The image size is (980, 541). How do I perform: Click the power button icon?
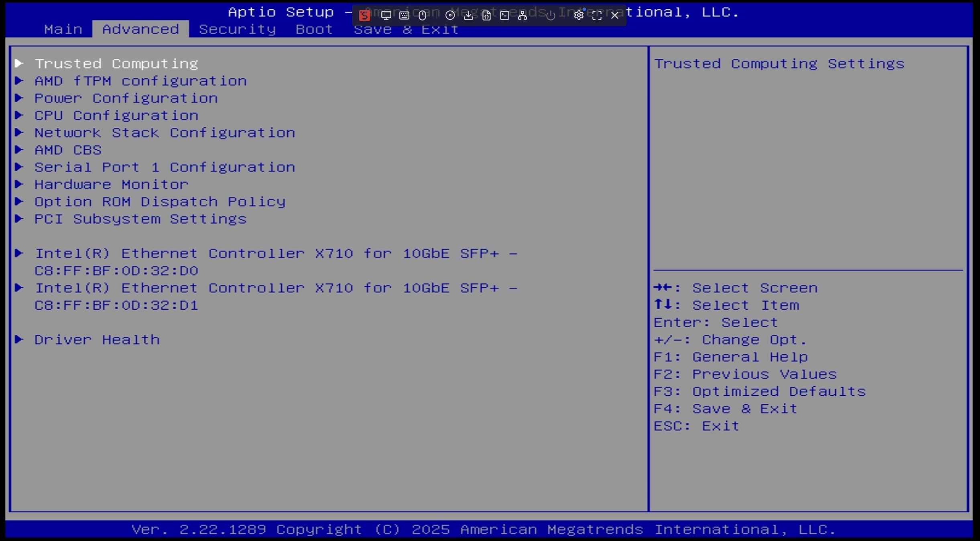point(551,15)
